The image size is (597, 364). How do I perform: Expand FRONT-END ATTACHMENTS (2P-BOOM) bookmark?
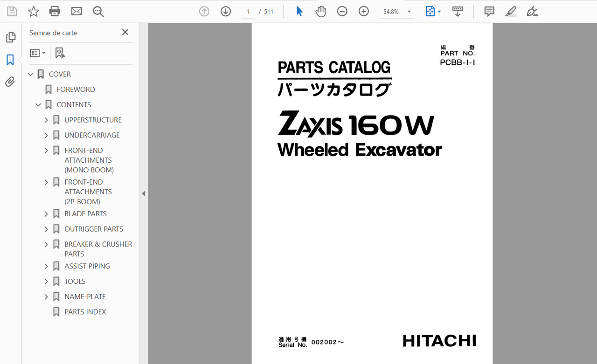click(x=46, y=182)
